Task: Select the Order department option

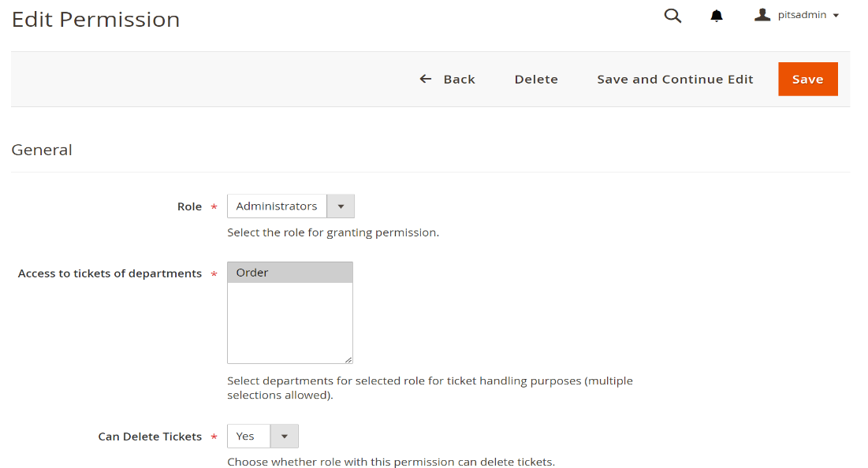Action: (x=289, y=273)
